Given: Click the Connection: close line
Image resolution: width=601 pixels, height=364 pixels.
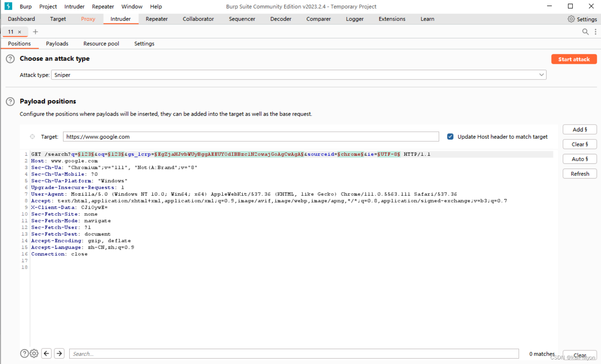Looking at the screenshot, I should [59, 254].
